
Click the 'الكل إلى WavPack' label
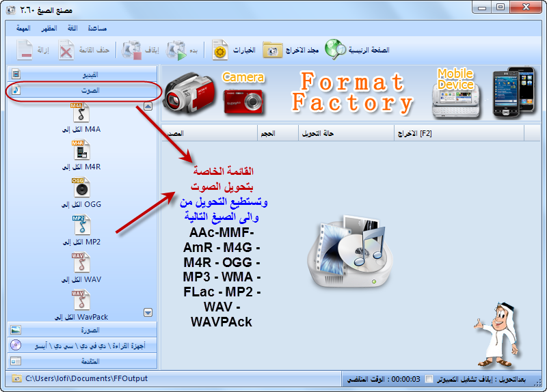click(x=81, y=317)
